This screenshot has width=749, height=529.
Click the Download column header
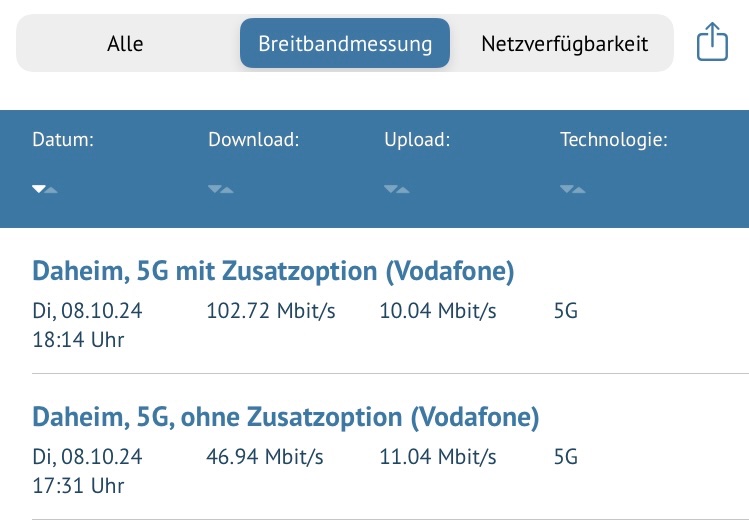click(254, 140)
